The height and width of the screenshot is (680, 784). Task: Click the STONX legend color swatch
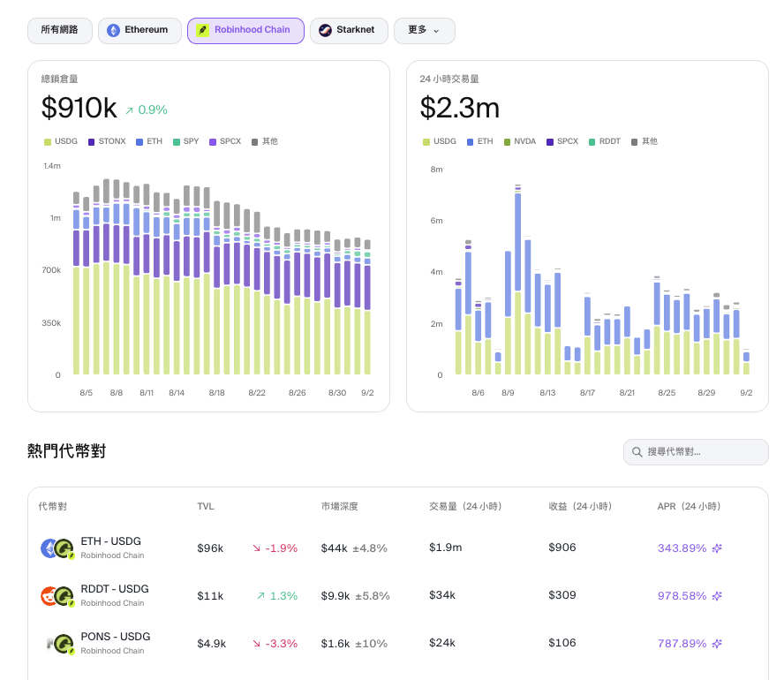pos(92,142)
